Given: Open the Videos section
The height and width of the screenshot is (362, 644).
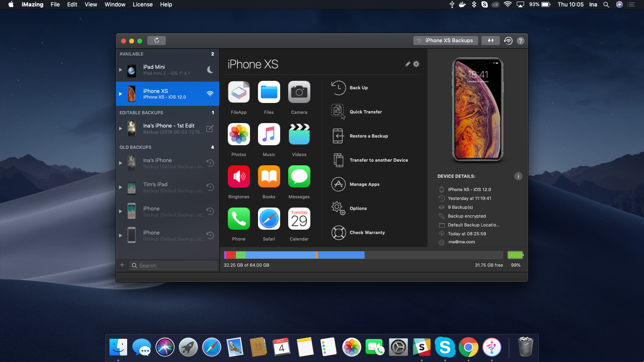Looking at the screenshot, I should [x=299, y=134].
